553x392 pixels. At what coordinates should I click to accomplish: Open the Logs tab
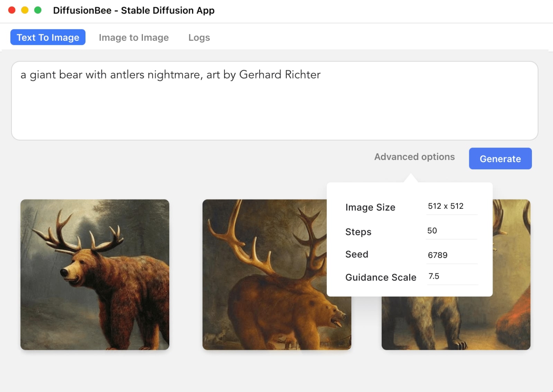pos(199,37)
